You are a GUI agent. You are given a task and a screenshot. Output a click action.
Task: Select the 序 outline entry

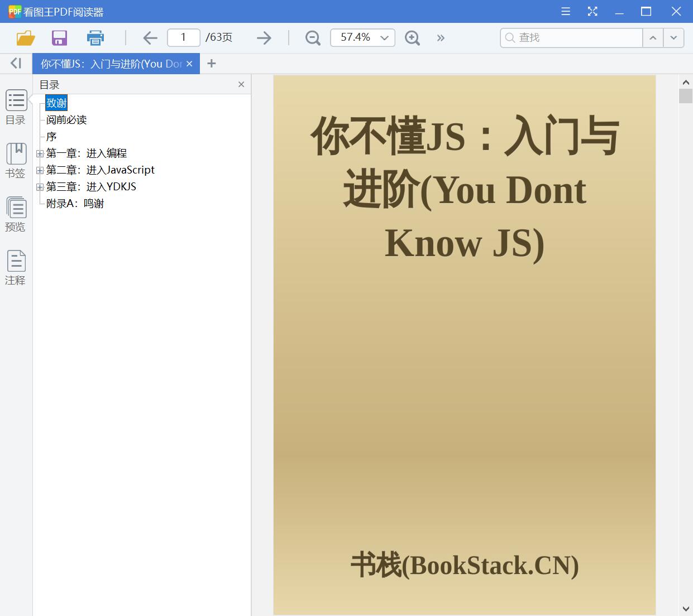click(51, 136)
